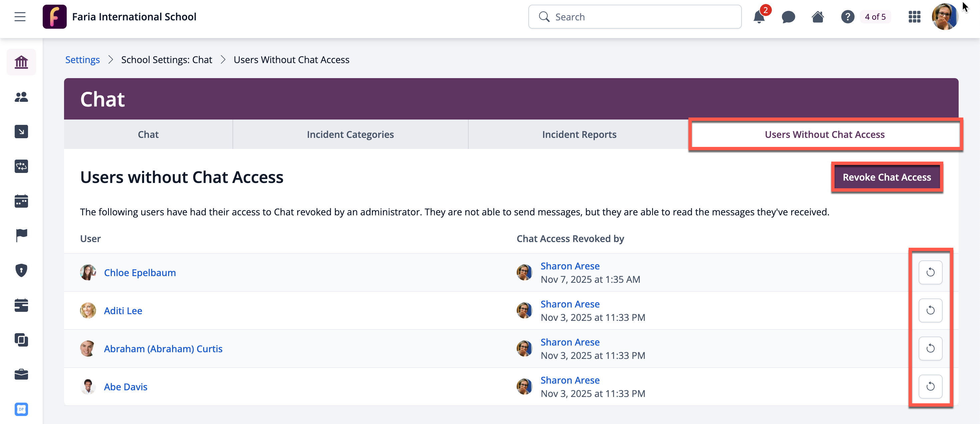
Task: Open the Settings breadcrumb link
Action: tap(82, 60)
